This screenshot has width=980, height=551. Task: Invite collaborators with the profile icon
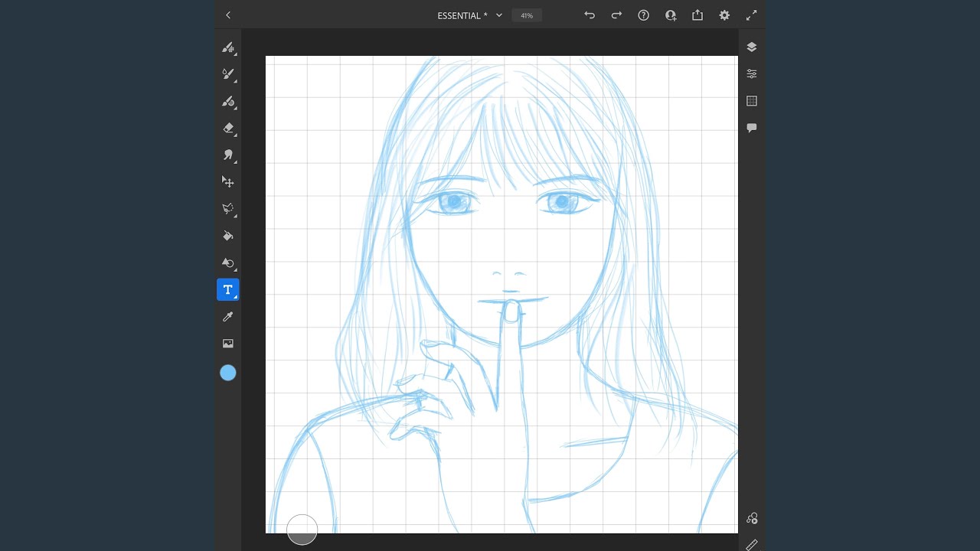coord(671,15)
